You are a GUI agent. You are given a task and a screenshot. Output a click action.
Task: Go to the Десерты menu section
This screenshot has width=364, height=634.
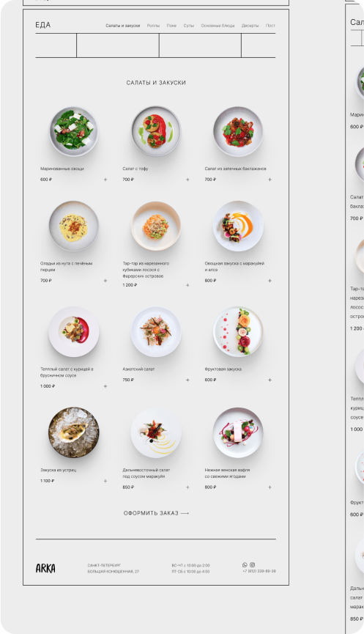point(250,26)
